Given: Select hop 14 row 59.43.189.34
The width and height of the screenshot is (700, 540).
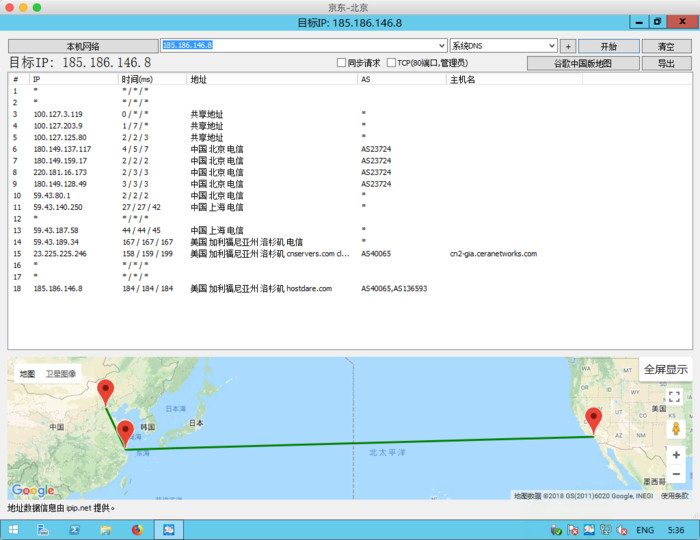Looking at the screenshot, I should pyautogui.click(x=350, y=242).
